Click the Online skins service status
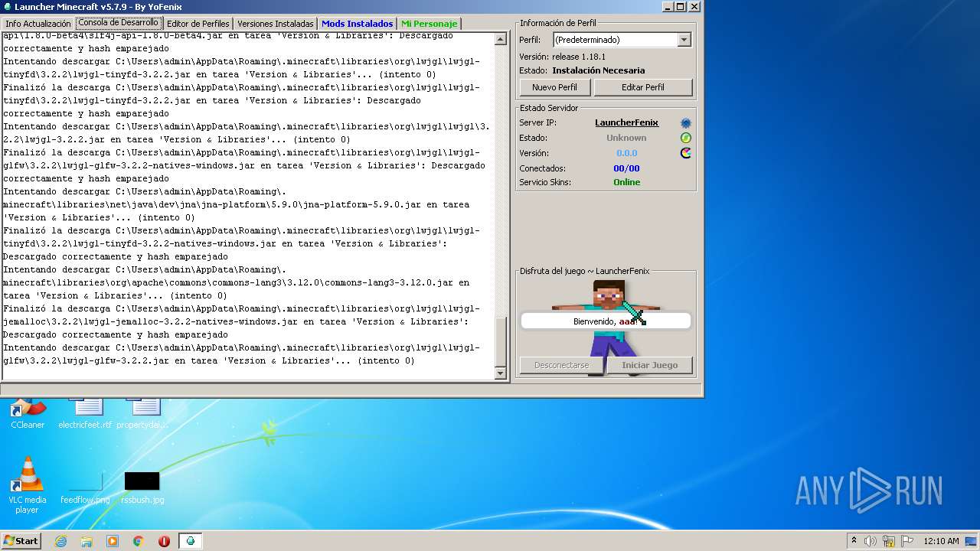Screen dimensions: 980x551 (x=626, y=182)
